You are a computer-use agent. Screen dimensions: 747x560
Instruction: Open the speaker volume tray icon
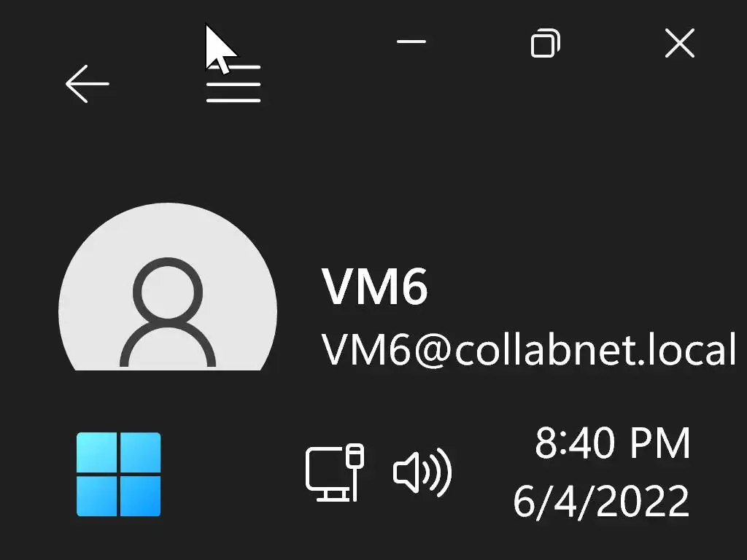(422, 472)
